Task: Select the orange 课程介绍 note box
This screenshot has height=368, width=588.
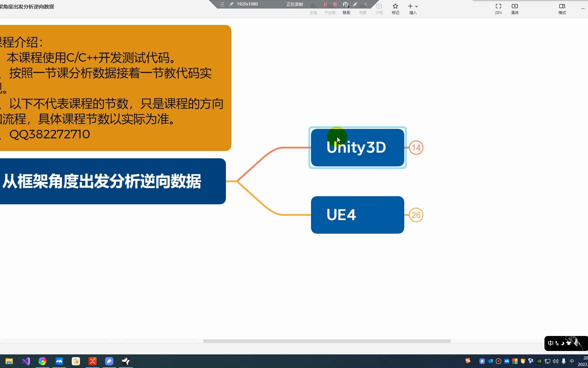Action: click(115, 88)
